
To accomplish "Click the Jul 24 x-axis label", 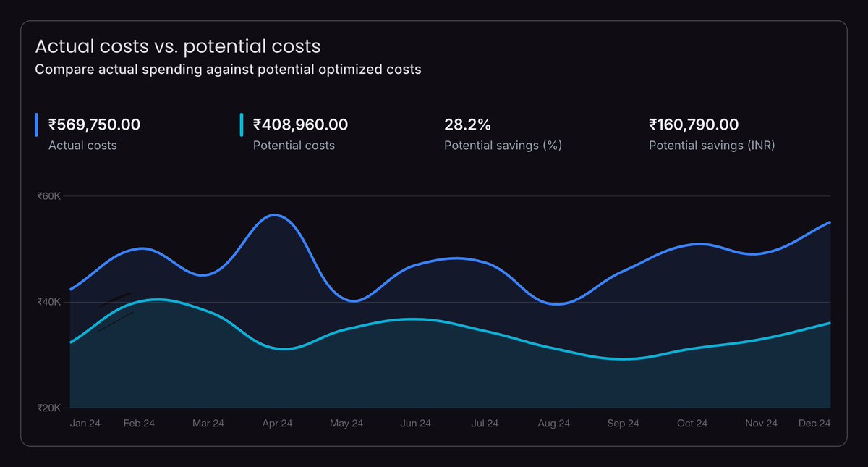I will click(x=485, y=424).
